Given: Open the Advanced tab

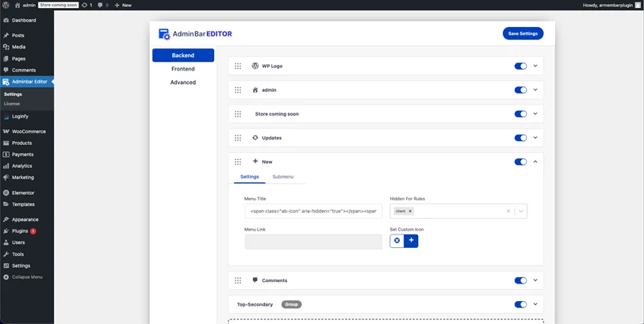Looking at the screenshot, I should pos(183,82).
